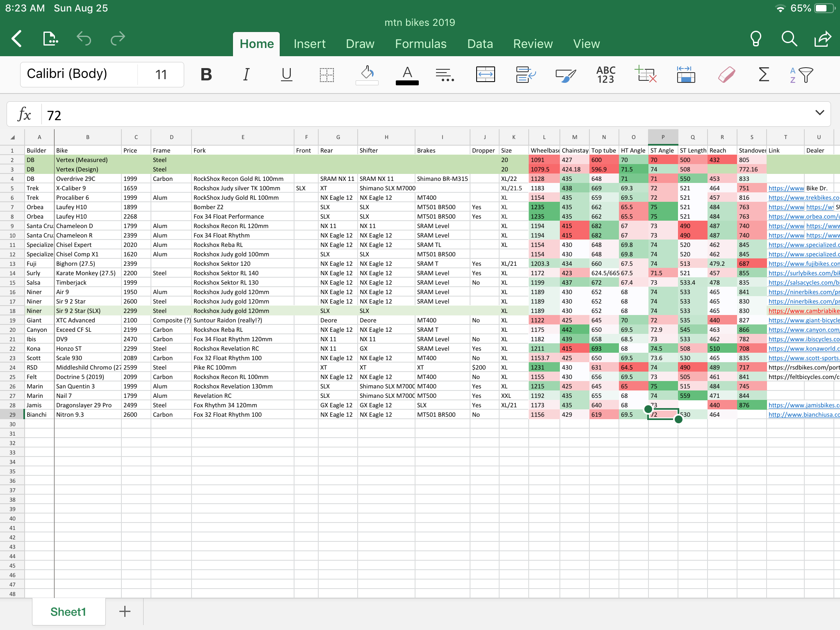
Task: Switch to the Draw tab
Action: (x=360, y=44)
